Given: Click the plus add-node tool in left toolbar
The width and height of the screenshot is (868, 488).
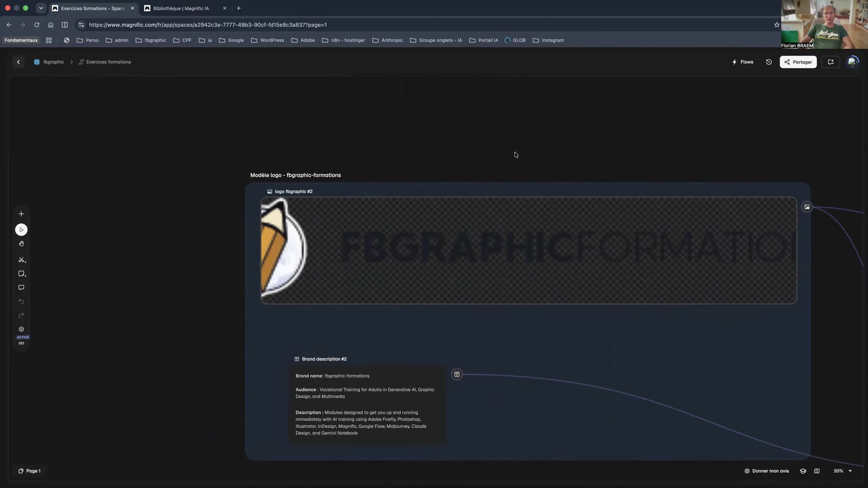Looking at the screenshot, I should point(21,214).
